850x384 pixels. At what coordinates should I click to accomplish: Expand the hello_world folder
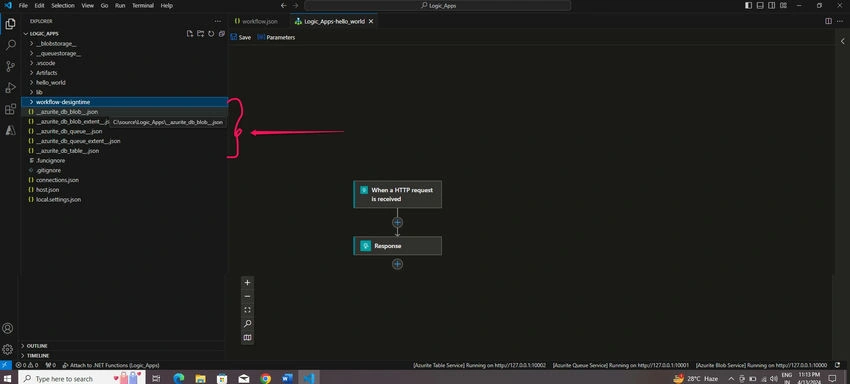pyautogui.click(x=124, y=82)
